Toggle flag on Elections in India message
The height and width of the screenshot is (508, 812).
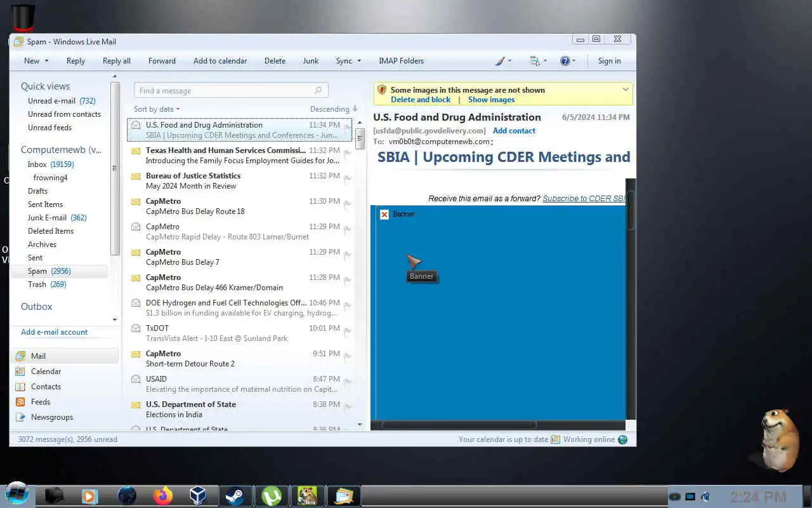pyautogui.click(x=348, y=408)
